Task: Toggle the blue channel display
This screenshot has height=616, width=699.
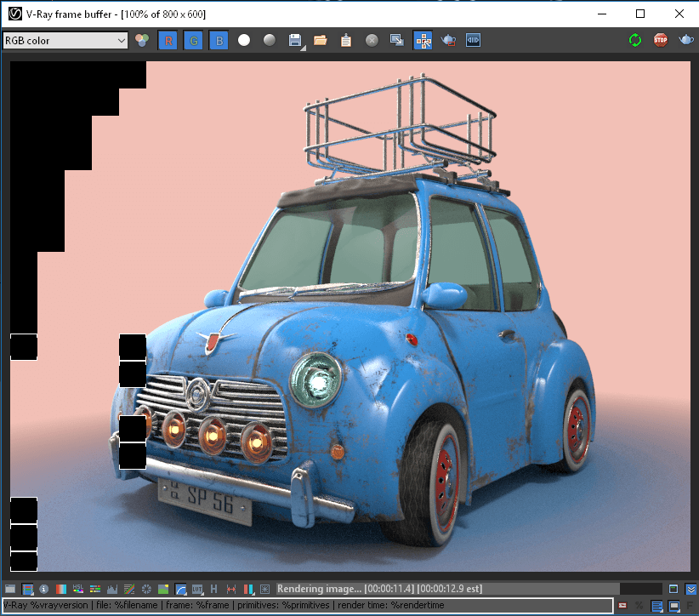Action: click(x=219, y=40)
